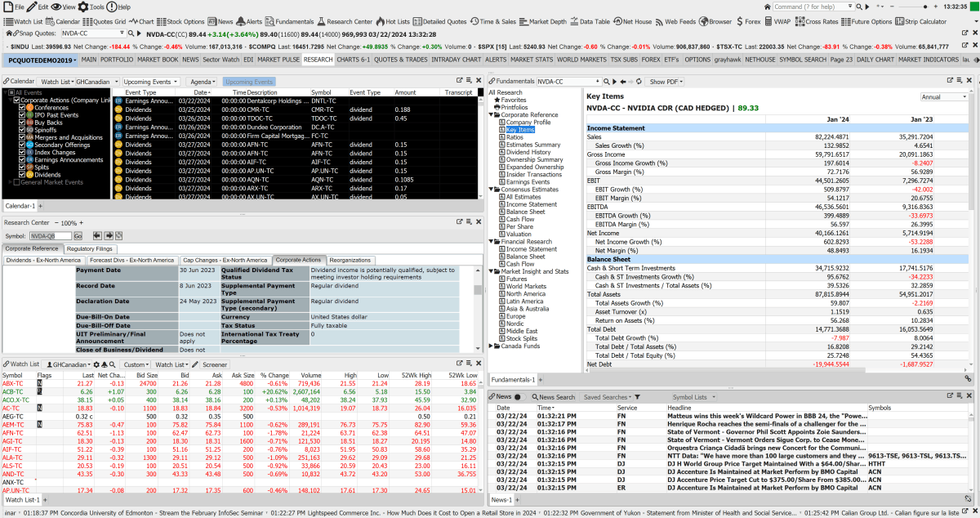This screenshot has height=518, width=980.
Task: Open the Market Depth tool
Action: coord(544,21)
